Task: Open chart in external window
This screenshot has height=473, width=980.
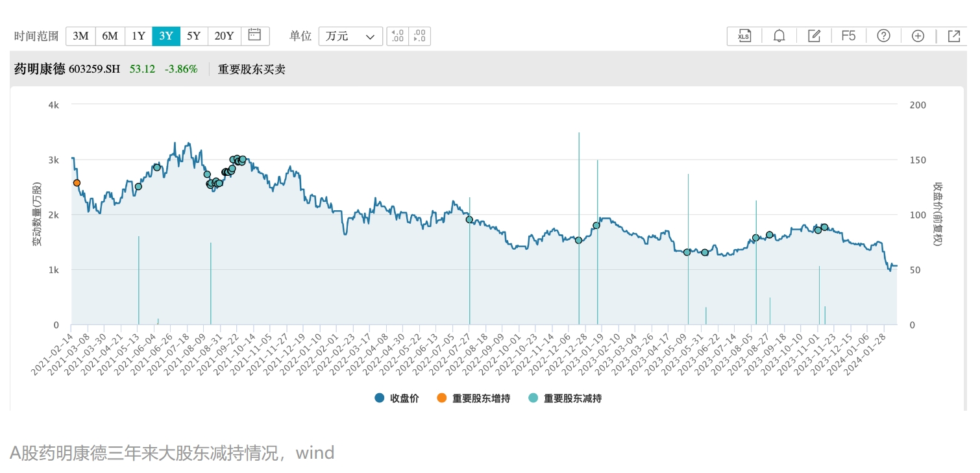Action: click(x=953, y=36)
